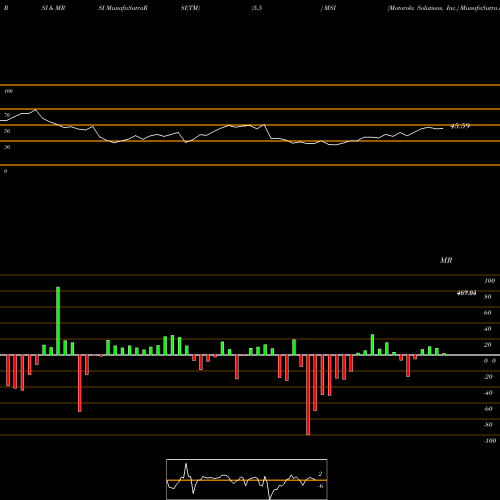Select the 30 level label on RSI axis

[7, 147]
